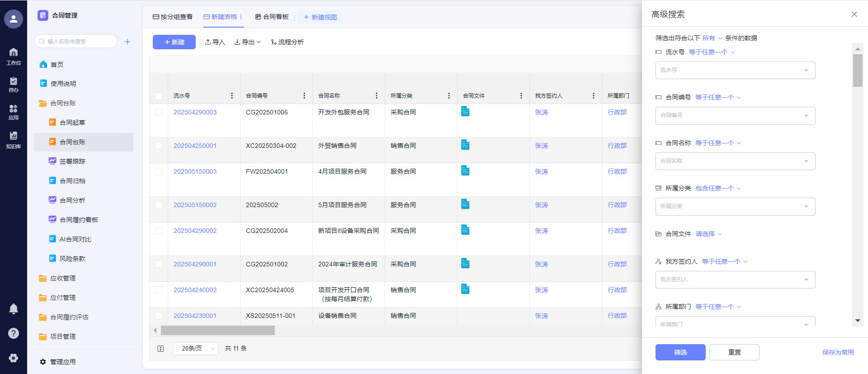Open record link 202504250001
The width and height of the screenshot is (868, 374).
(x=195, y=146)
